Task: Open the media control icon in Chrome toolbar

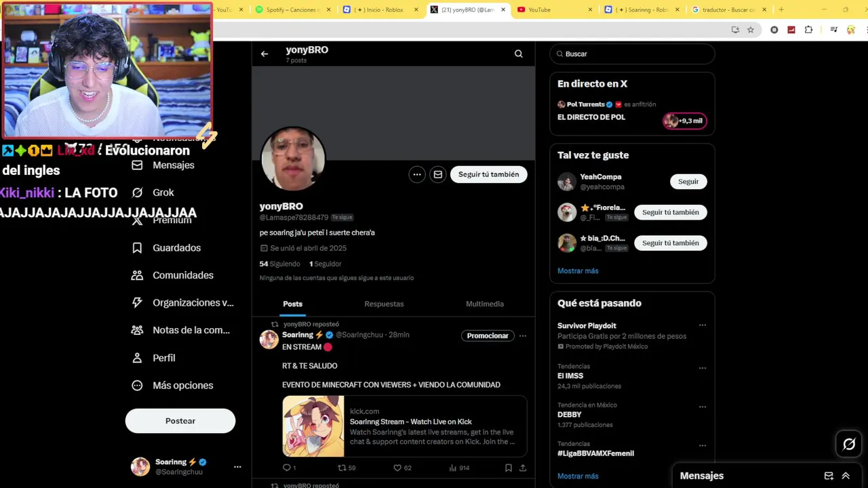Action: [x=833, y=30]
